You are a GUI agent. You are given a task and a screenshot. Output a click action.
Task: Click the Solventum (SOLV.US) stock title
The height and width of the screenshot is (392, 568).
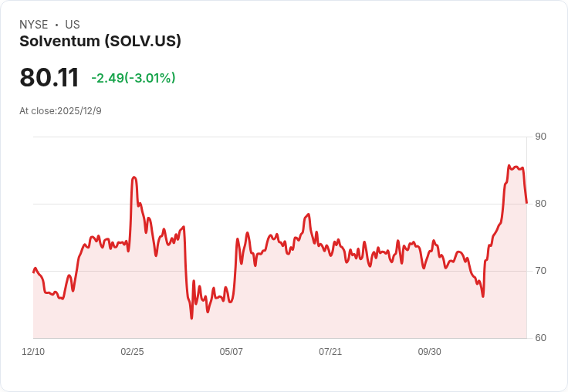[100, 42]
